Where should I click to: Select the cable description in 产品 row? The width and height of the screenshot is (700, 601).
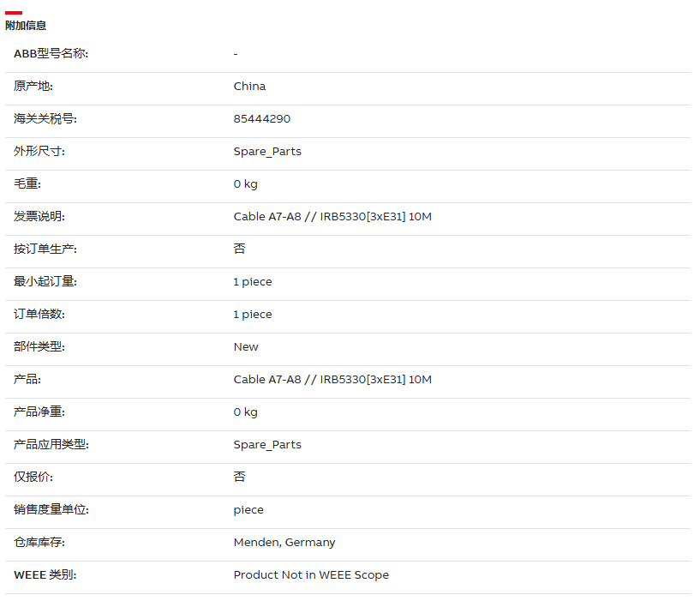(x=332, y=379)
